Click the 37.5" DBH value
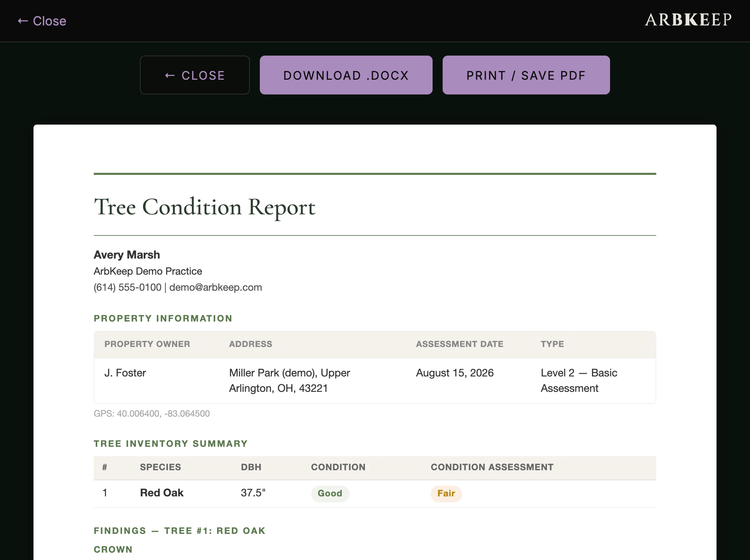Viewport: 750px width, 560px height. 253,493
